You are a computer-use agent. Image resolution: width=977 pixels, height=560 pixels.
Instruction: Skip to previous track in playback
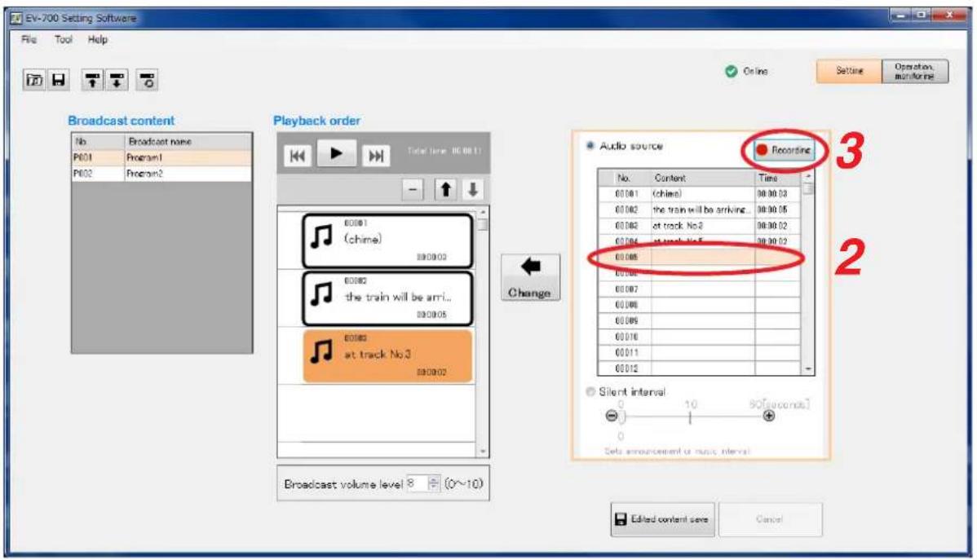click(x=298, y=155)
